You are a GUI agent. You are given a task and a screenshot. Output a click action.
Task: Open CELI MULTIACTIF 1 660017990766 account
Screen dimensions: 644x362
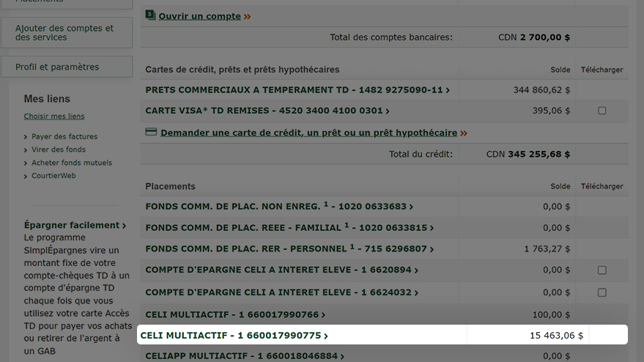[x=235, y=315]
